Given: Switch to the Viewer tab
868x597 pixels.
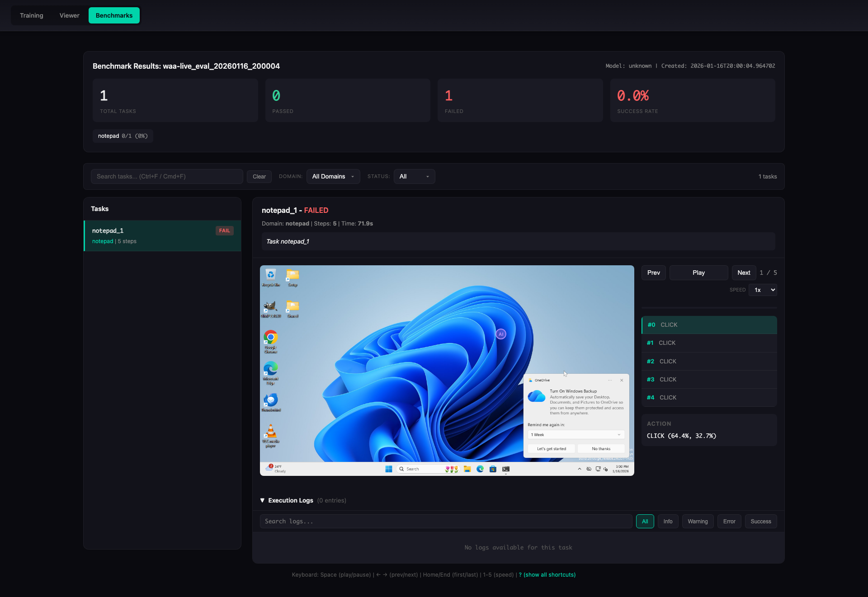Looking at the screenshot, I should (x=69, y=15).
